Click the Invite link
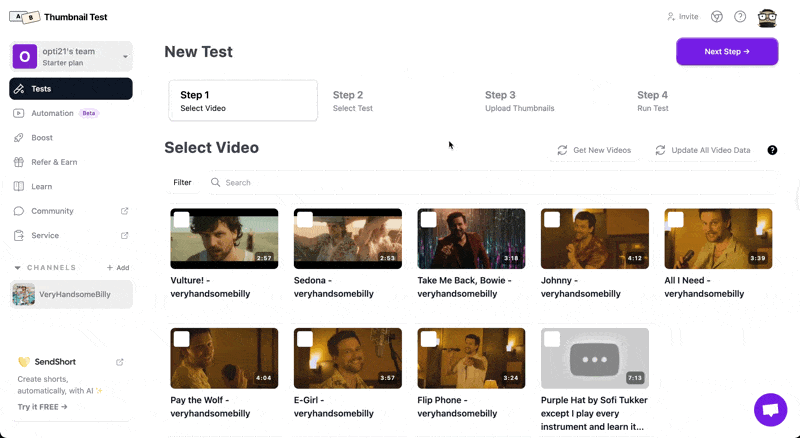Image resolution: width=800 pixels, height=438 pixels. click(683, 17)
